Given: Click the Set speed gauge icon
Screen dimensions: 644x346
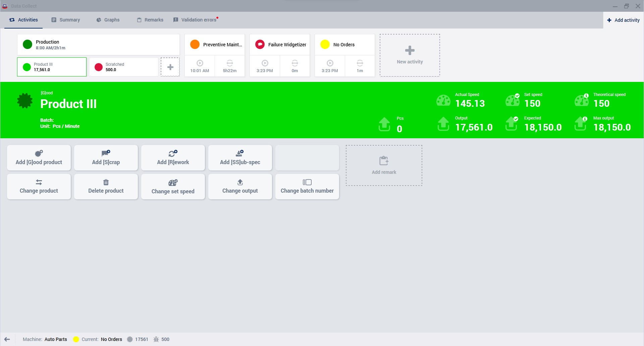Looking at the screenshot, I should coord(512,100).
